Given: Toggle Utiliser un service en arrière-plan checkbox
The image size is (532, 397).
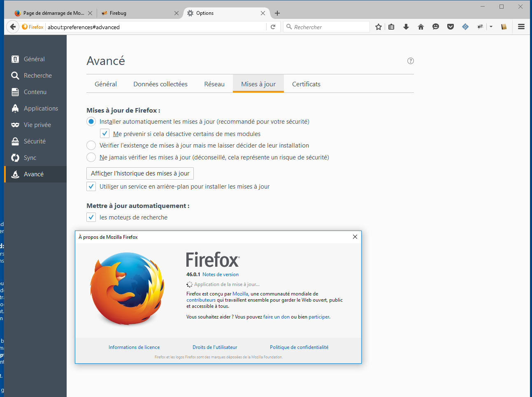Looking at the screenshot, I should point(91,187).
